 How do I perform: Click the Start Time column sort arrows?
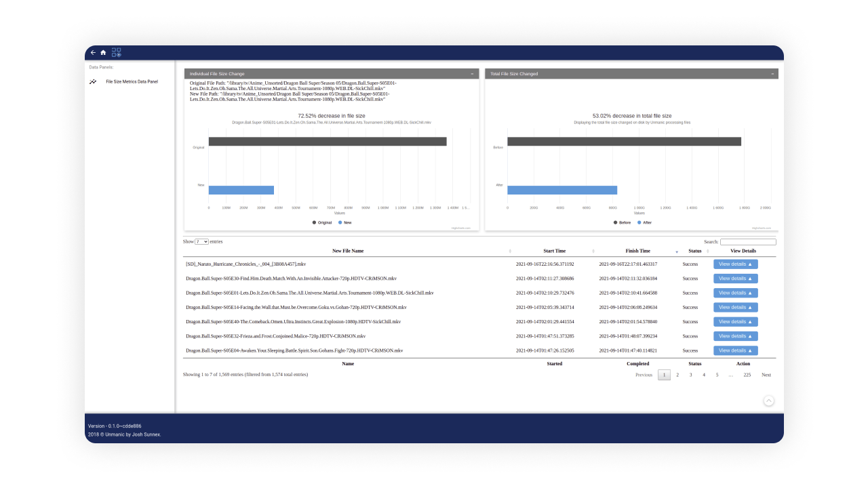pyautogui.click(x=593, y=251)
